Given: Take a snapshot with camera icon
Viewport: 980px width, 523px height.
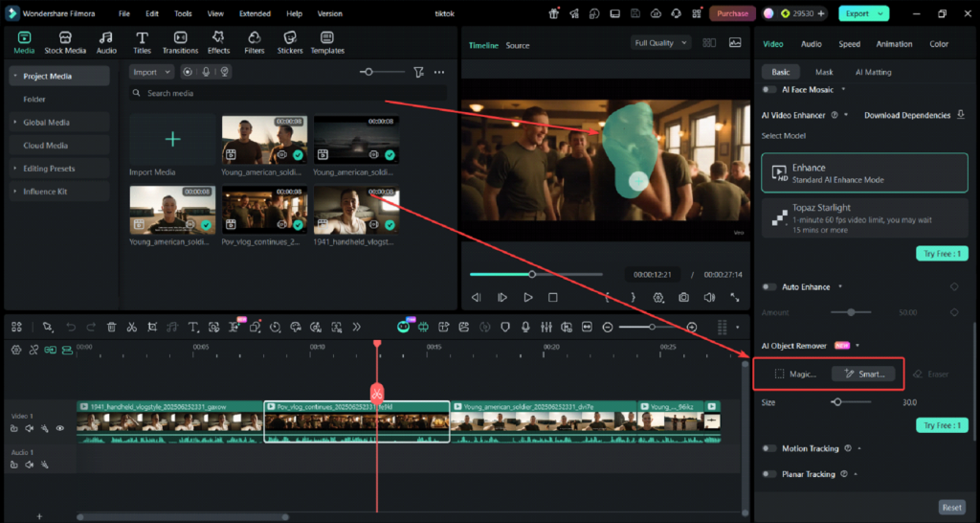Looking at the screenshot, I should point(683,298).
